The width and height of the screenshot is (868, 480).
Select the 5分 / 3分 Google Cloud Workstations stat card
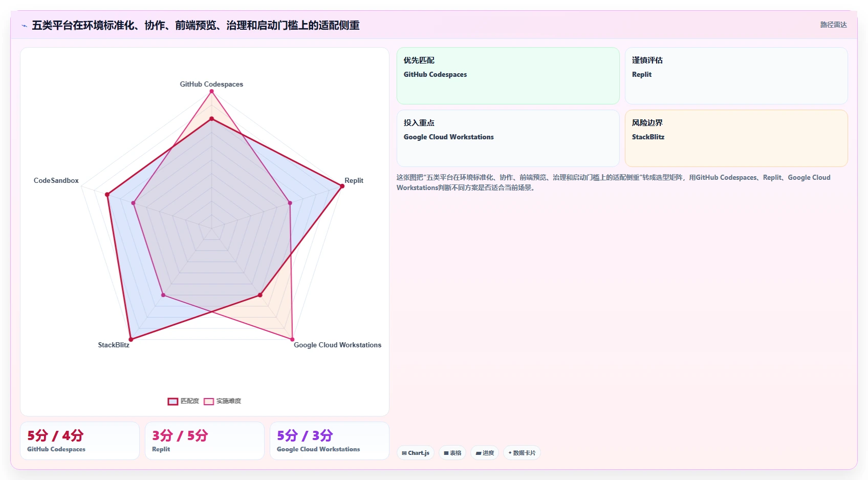tap(330, 441)
